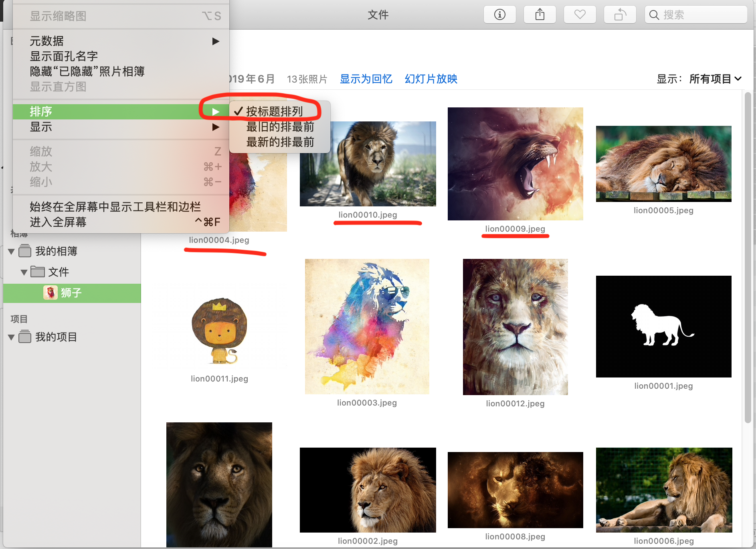Screen dimensions: 756x549
Task: Click the lion00004.jpeg file name
Action: (219, 240)
